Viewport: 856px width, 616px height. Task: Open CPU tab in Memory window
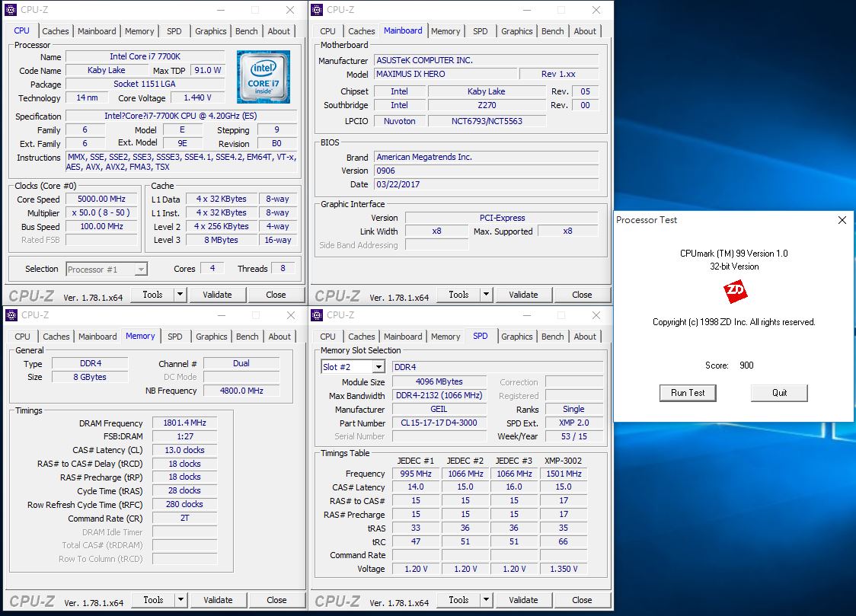[x=22, y=336]
